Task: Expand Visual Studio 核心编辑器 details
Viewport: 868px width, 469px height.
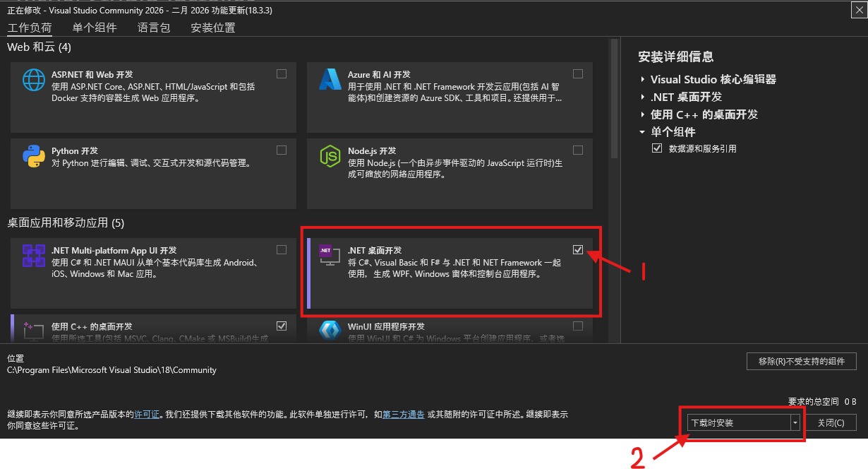Action: (643, 79)
